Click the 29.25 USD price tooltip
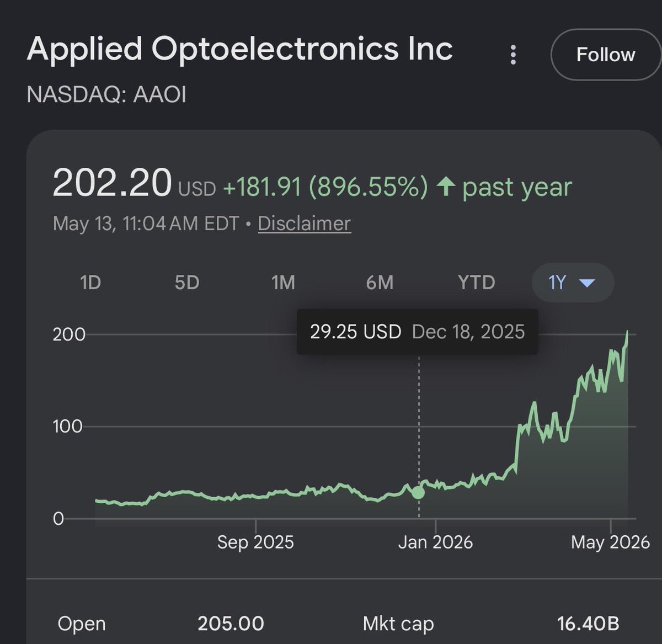The width and height of the screenshot is (662, 644). [417, 332]
